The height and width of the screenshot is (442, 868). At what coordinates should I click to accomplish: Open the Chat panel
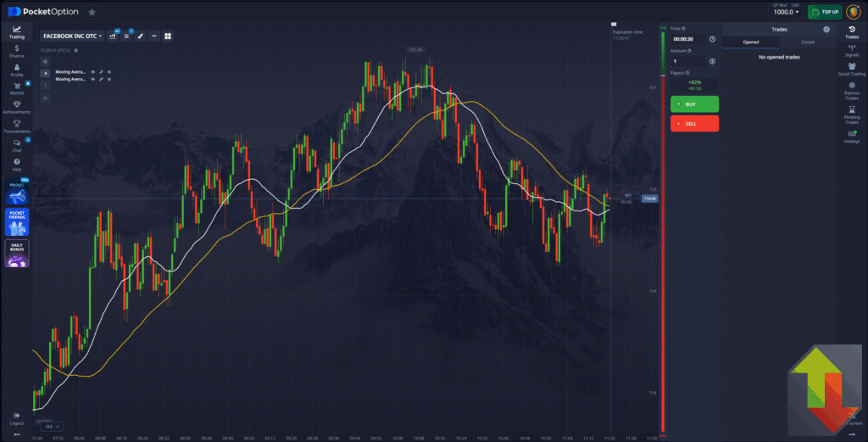[17, 146]
